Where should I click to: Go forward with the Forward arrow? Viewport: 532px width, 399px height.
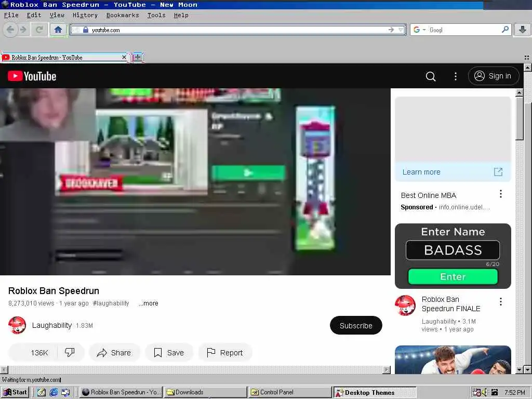pyautogui.click(x=23, y=30)
